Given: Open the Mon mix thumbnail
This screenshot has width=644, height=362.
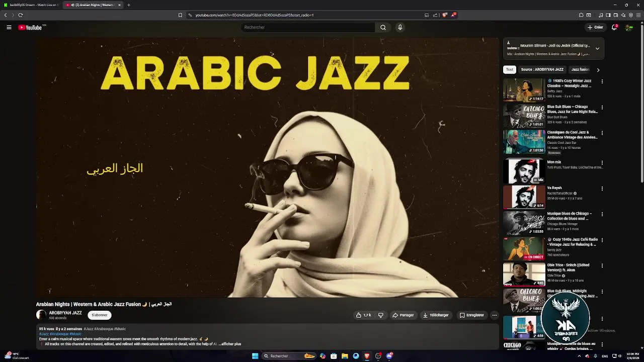Looking at the screenshot, I should pos(524,171).
